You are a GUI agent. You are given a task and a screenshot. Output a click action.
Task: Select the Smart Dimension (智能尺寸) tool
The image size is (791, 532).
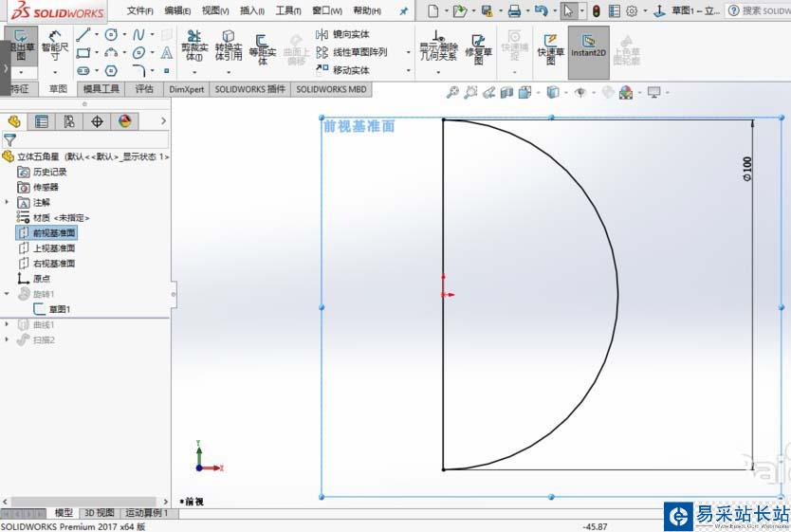click(x=54, y=45)
